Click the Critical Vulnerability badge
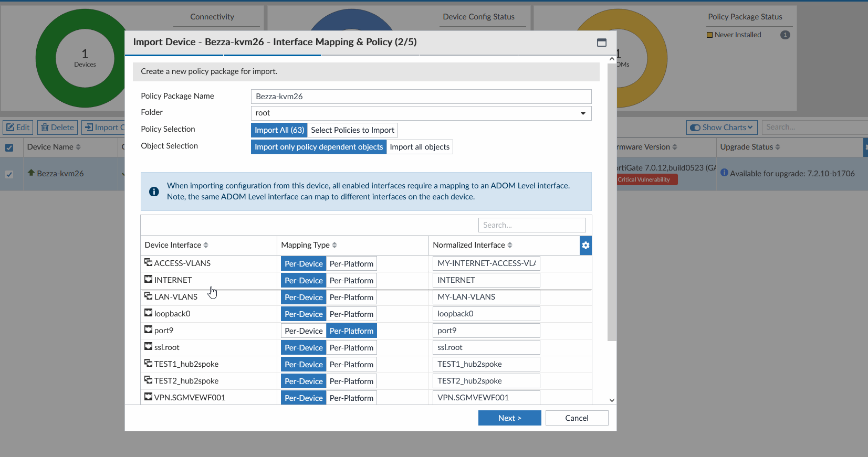The width and height of the screenshot is (868, 457). coord(646,179)
